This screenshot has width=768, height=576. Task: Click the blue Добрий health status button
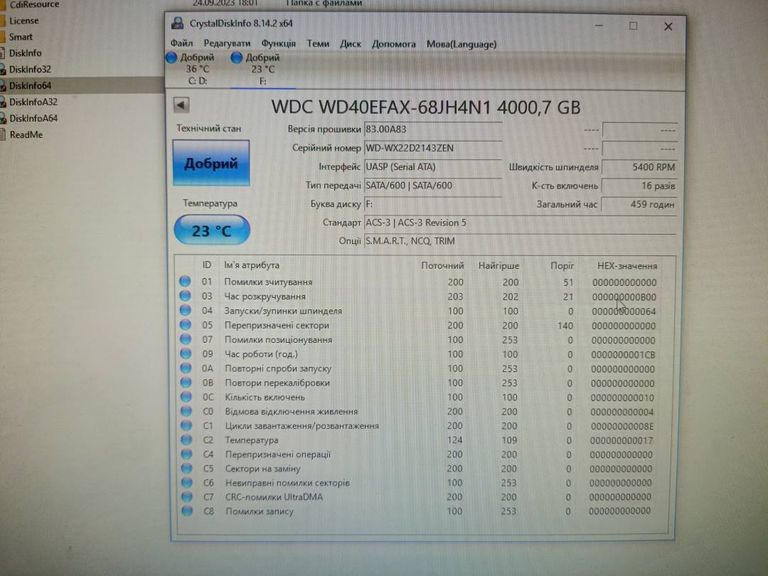click(x=211, y=163)
